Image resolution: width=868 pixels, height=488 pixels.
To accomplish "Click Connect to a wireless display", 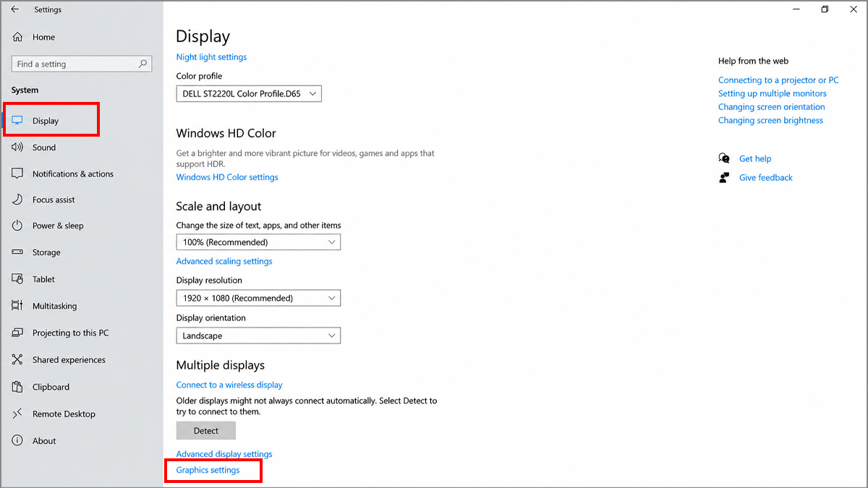I will pos(229,385).
